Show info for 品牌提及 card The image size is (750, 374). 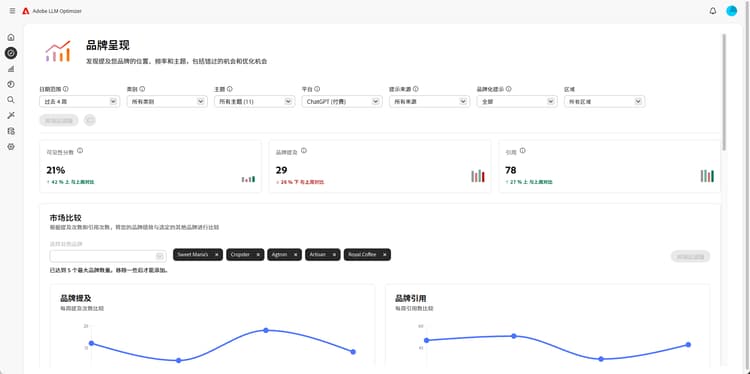(x=304, y=151)
